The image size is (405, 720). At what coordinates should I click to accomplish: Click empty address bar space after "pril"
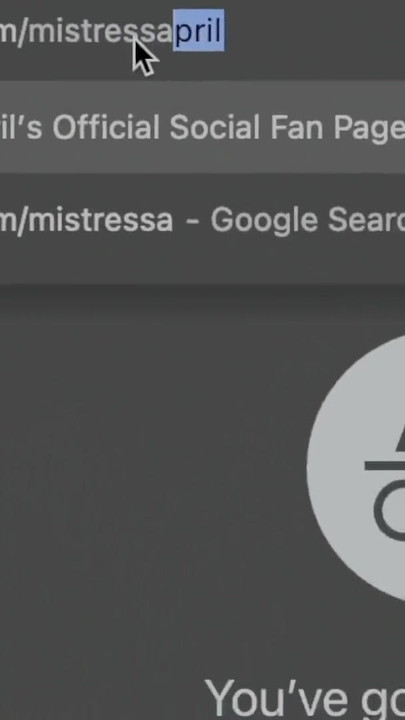315,30
